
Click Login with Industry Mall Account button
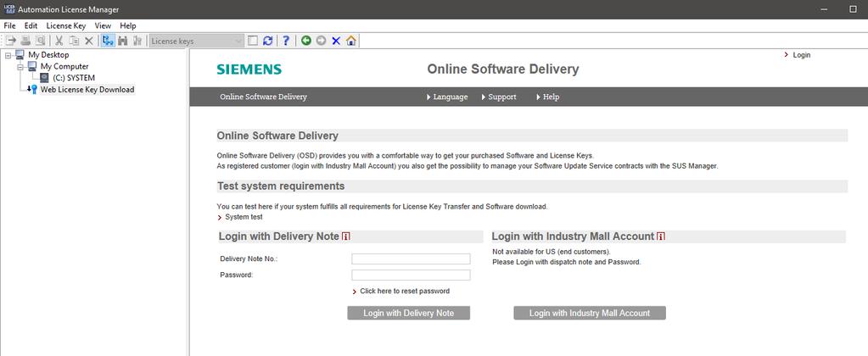point(590,313)
